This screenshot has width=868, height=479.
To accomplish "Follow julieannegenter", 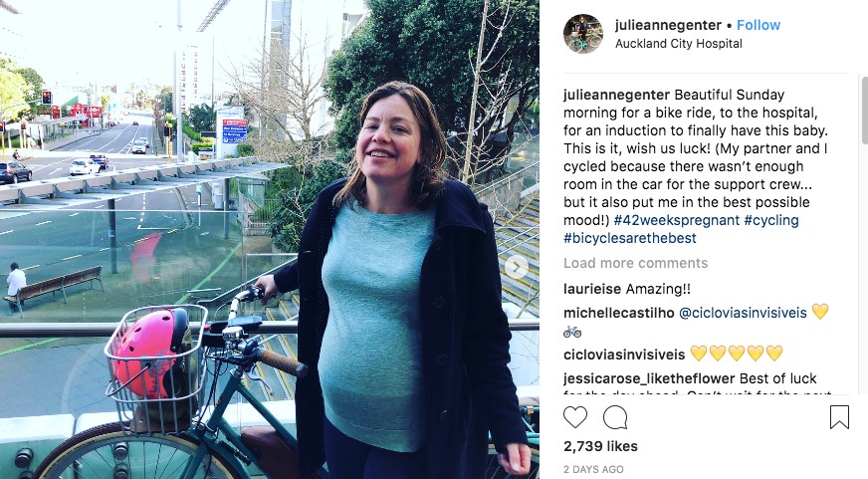I will [759, 25].
